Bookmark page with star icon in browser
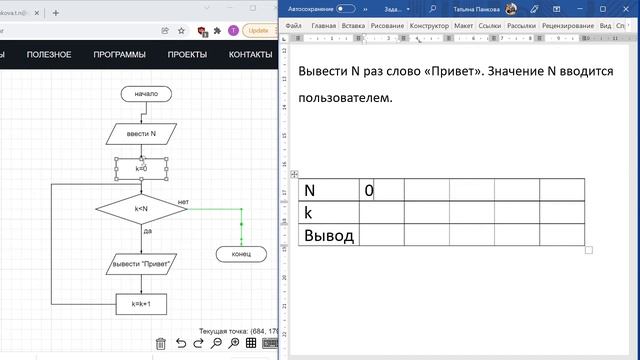640x360 pixels. tap(181, 31)
